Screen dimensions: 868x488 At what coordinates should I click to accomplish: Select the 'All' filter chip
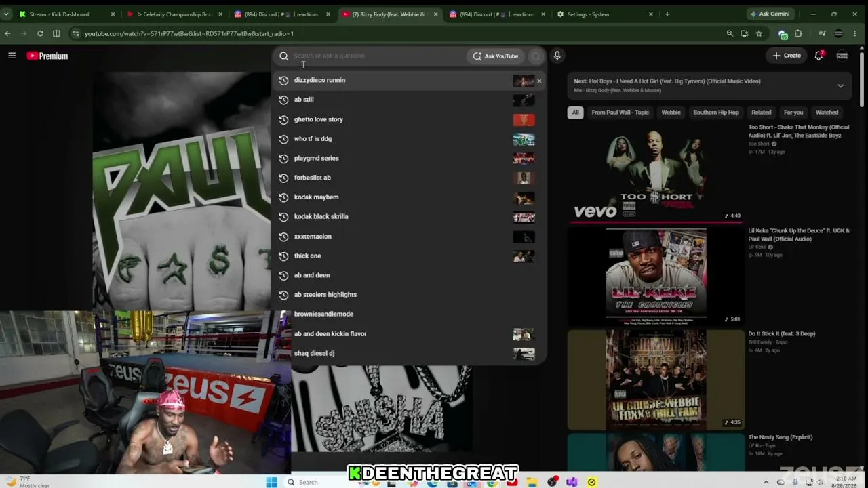[575, 113]
